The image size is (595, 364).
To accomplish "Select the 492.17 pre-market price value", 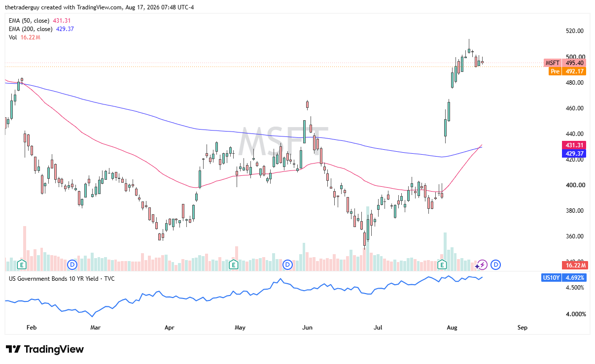I will [x=575, y=71].
